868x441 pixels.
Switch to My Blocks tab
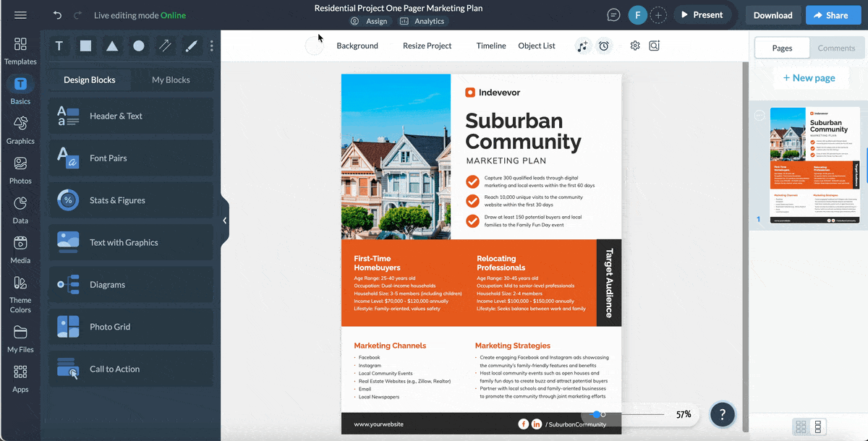pyautogui.click(x=171, y=80)
